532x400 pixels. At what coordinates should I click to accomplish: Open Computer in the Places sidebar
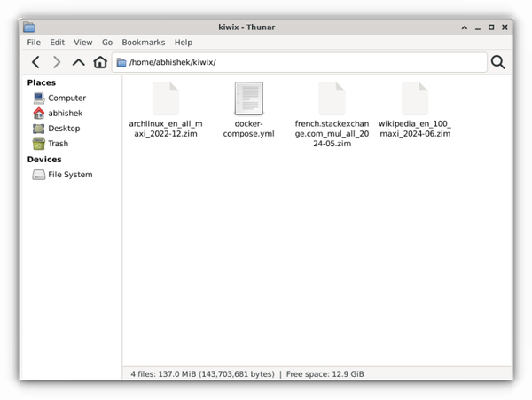pyautogui.click(x=66, y=98)
